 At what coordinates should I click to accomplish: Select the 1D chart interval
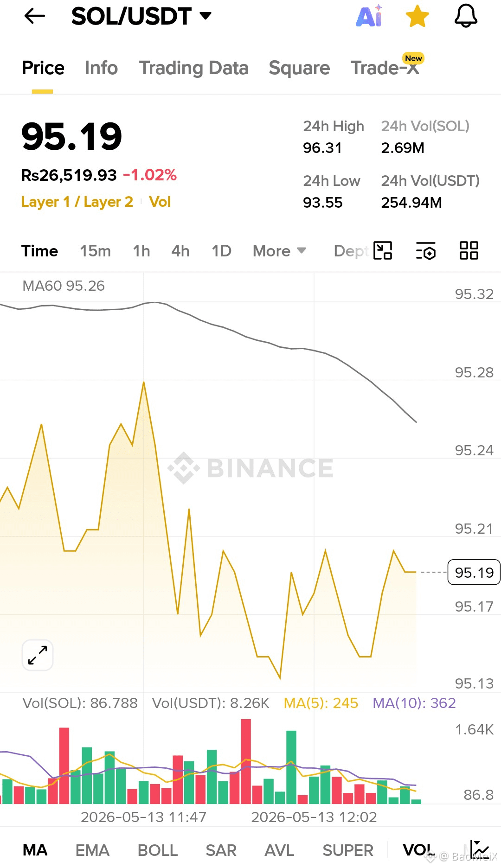[221, 251]
